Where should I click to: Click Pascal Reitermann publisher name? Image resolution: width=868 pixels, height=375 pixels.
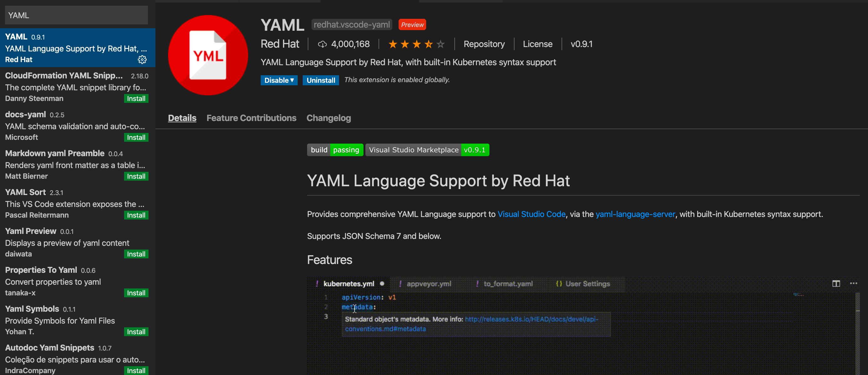[37, 215]
